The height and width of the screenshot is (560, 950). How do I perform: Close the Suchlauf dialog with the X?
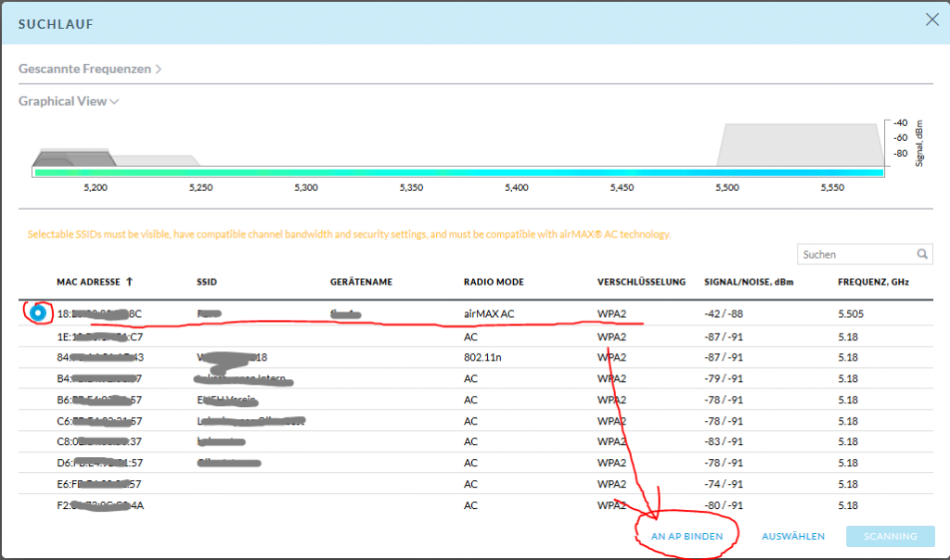(931, 20)
